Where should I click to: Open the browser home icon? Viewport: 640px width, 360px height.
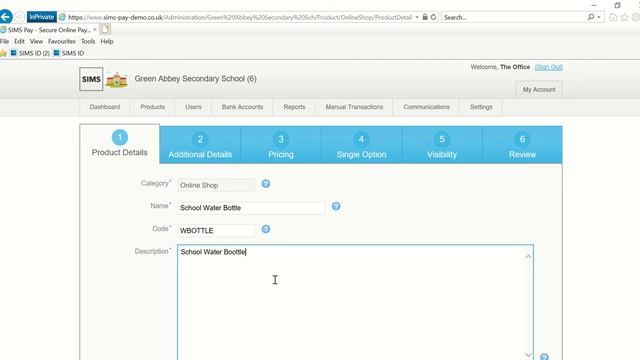[613, 17]
